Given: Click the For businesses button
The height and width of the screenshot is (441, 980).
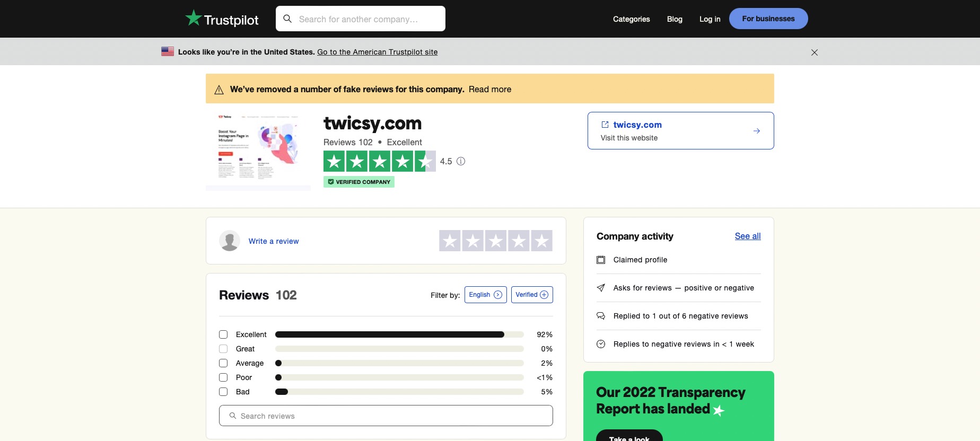Looking at the screenshot, I should 768,19.
